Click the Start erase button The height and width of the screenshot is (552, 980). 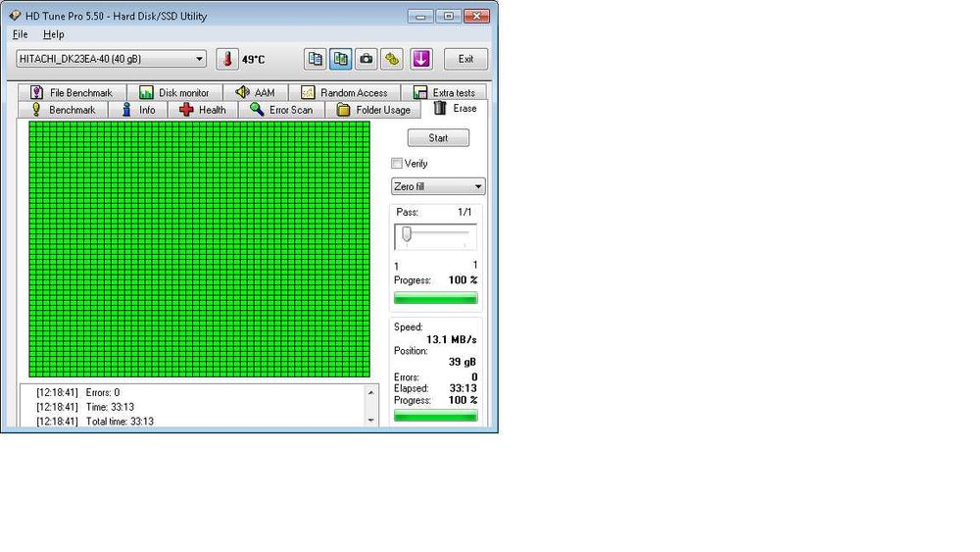pyautogui.click(x=438, y=137)
